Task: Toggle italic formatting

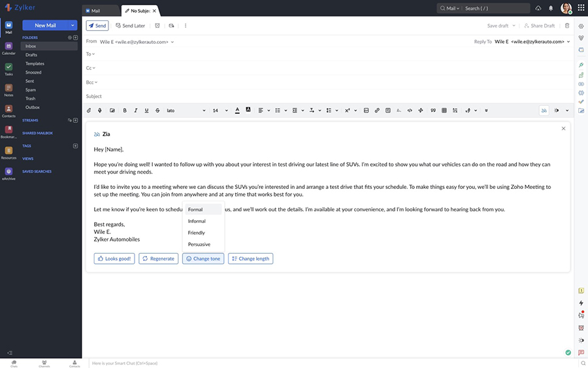Action: (136, 110)
